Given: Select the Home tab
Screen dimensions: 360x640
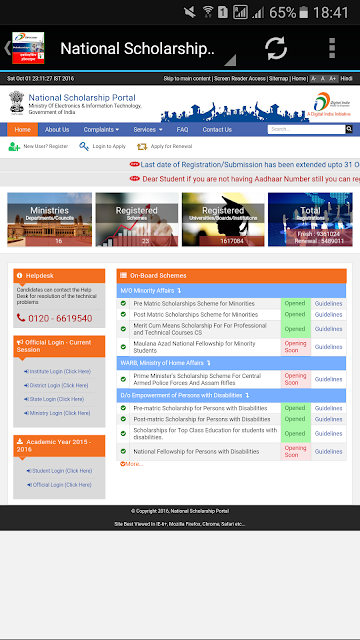Looking at the screenshot, I should pyautogui.click(x=22, y=129).
